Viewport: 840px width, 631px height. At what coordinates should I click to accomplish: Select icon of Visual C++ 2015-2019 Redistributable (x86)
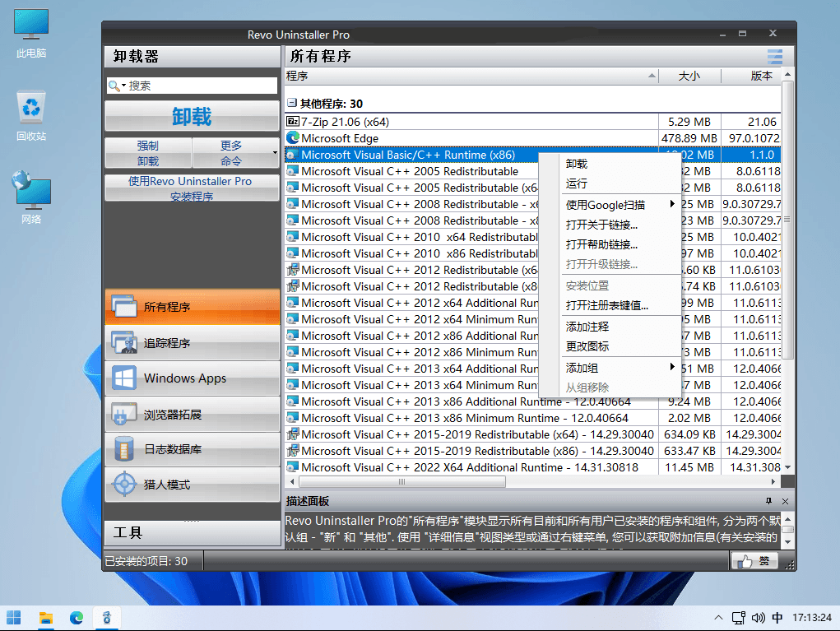(293, 451)
